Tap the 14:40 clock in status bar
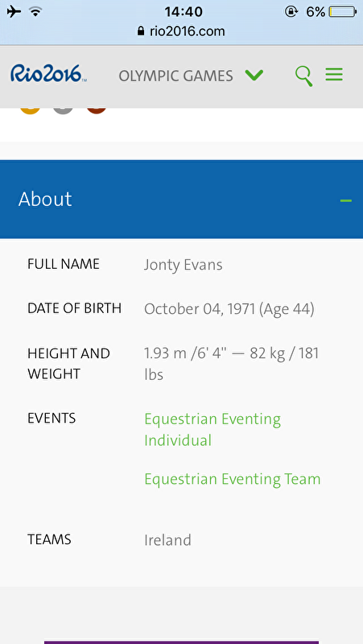363x644 pixels. [x=184, y=11]
